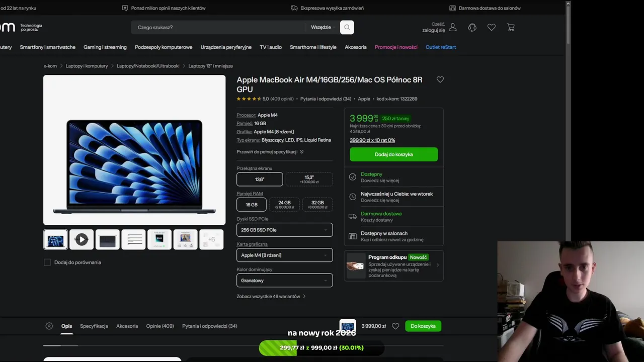This screenshot has width=644, height=362.
Task: Switch to the Opinie (409) tab
Action: click(x=160, y=326)
